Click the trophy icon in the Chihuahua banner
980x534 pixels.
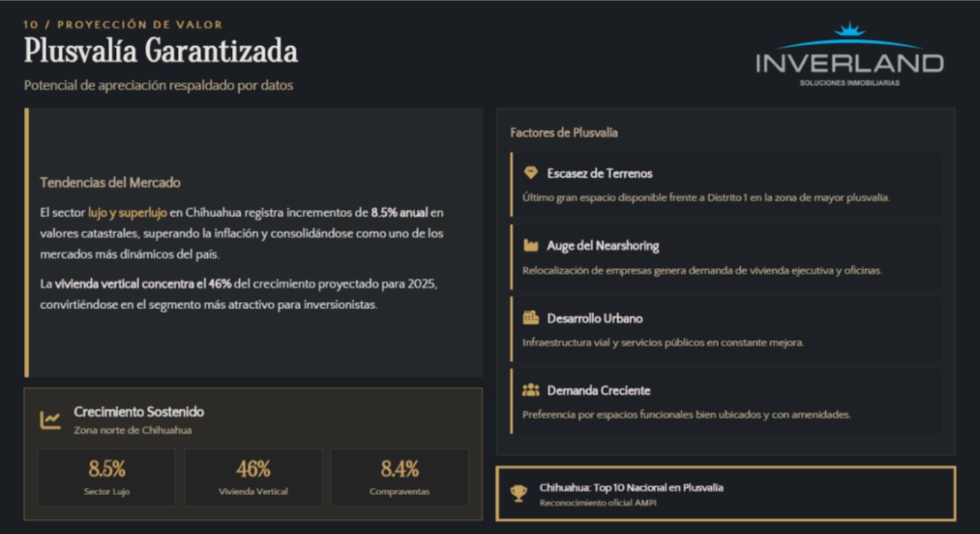coord(519,493)
